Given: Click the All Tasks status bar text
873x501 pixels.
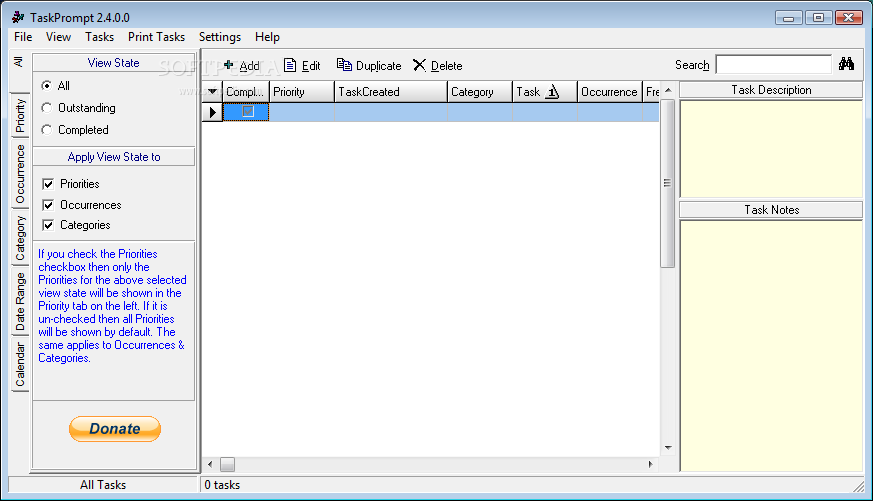Looking at the screenshot, I should click(103, 485).
